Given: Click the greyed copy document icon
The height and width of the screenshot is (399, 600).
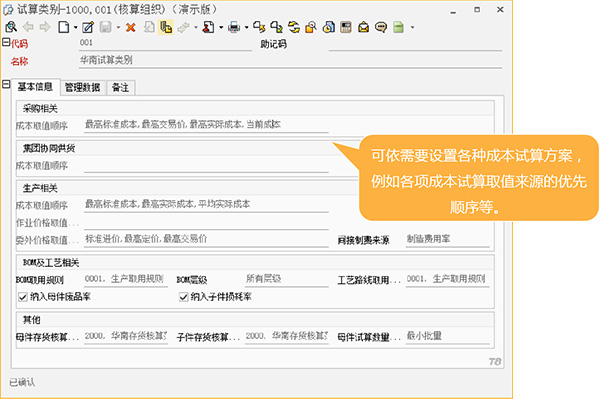Looking at the screenshot, I should [149, 27].
